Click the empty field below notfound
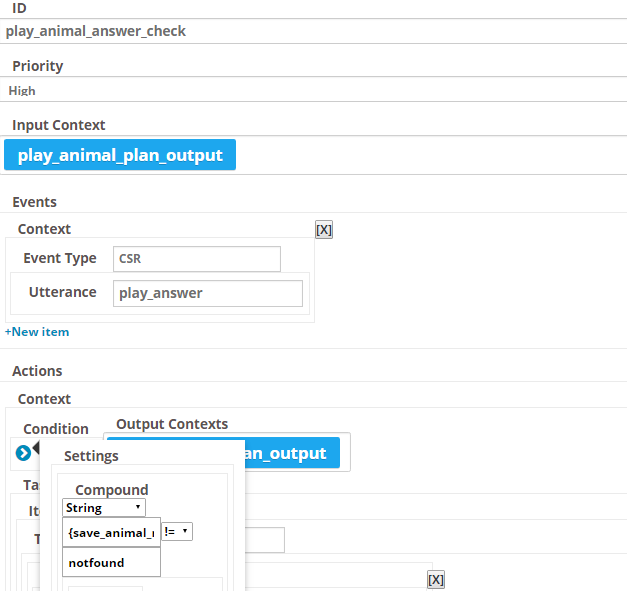This screenshot has height=591, width=627. pyautogui.click(x=106, y=589)
